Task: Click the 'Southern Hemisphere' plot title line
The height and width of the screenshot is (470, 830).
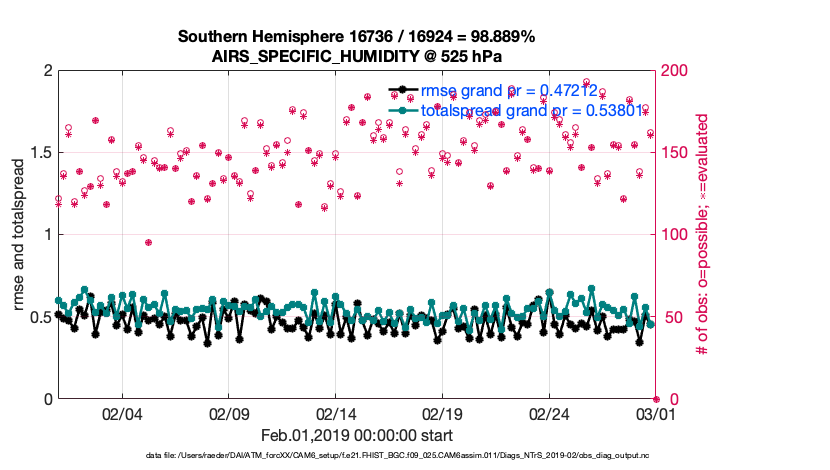Action: coord(356,37)
